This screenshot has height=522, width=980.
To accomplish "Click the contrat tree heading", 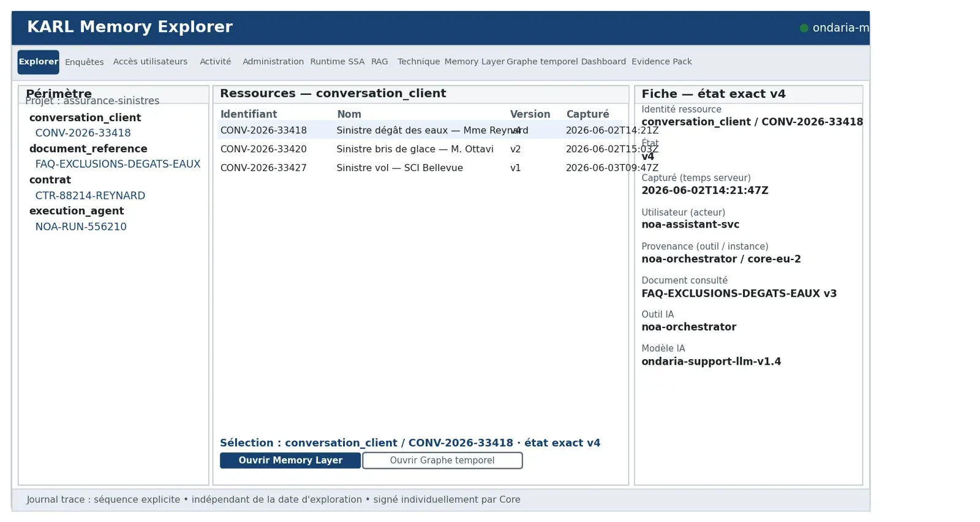I will pyautogui.click(x=50, y=180).
